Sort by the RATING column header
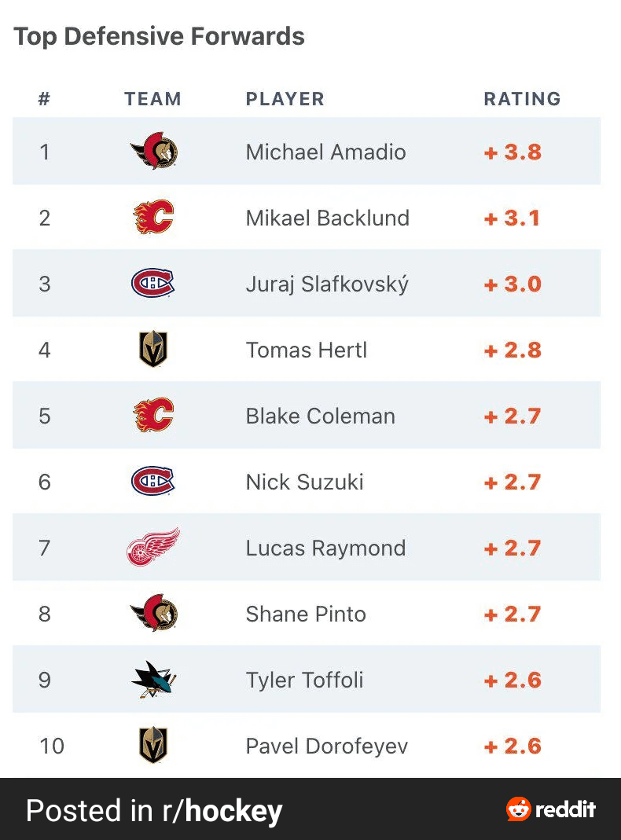Image resolution: width=621 pixels, height=840 pixels. (x=522, y=99)
